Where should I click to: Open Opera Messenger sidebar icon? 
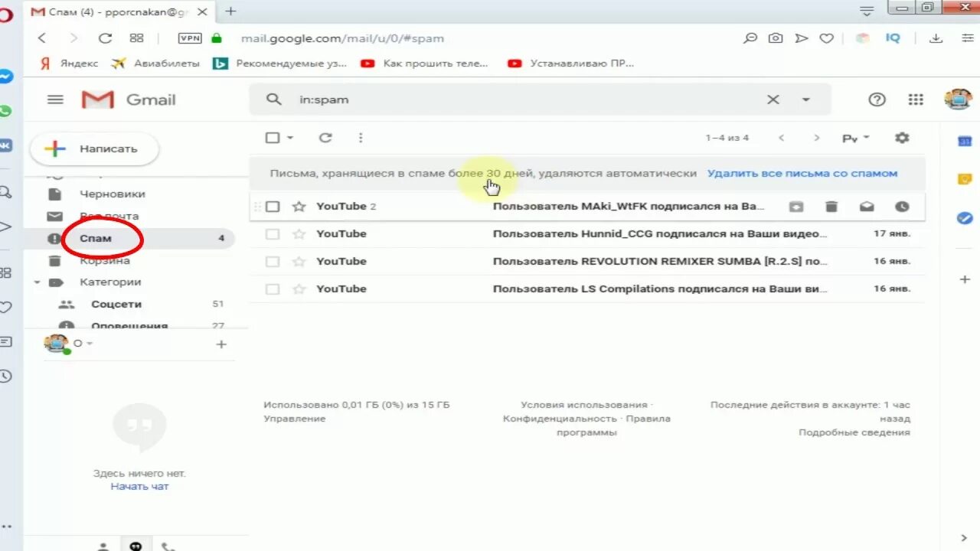coord(5,77)
